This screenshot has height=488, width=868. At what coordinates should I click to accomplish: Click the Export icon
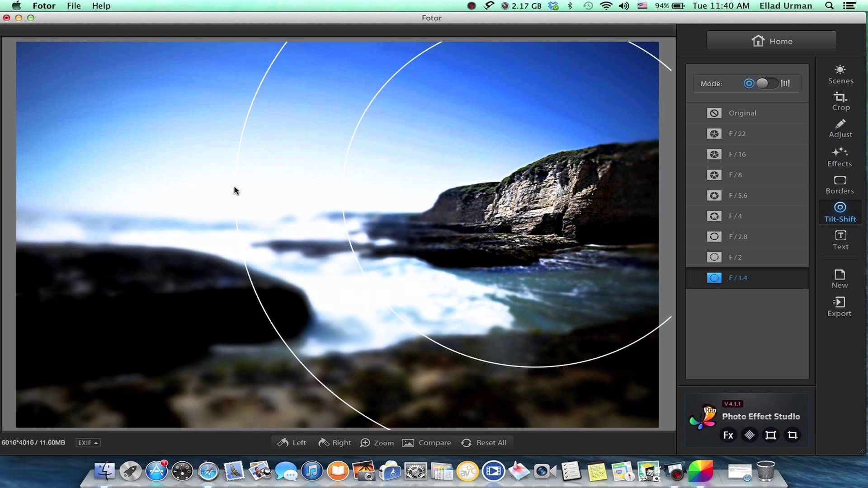coord(840,305)
